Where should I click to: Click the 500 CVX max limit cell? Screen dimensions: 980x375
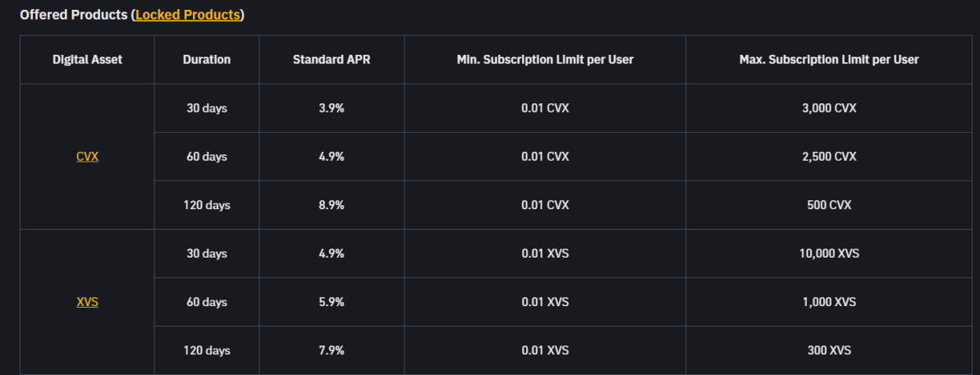pyautogui.click(x=829, y=205)
